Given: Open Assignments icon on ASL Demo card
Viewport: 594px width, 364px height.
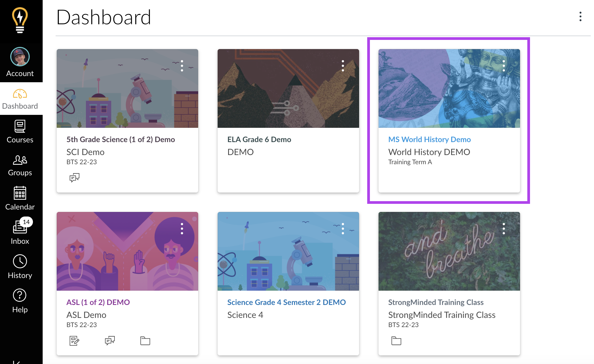Looking at the screenshot, I should 75,341.
